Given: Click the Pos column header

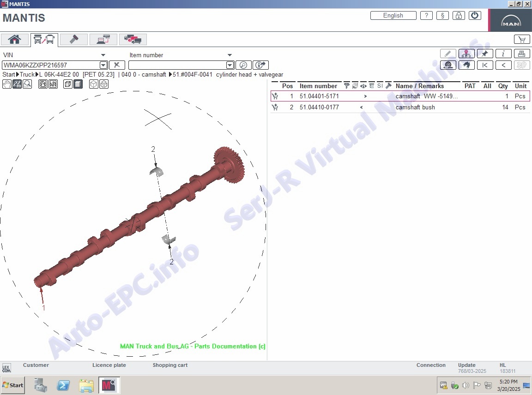Looking at the screenshot, I should point(287,86).
